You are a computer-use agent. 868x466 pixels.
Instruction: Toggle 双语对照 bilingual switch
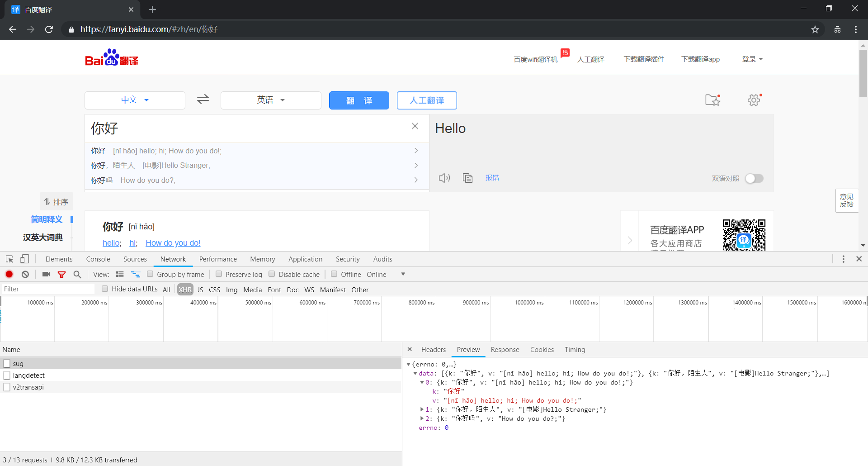tap(754, 178)
